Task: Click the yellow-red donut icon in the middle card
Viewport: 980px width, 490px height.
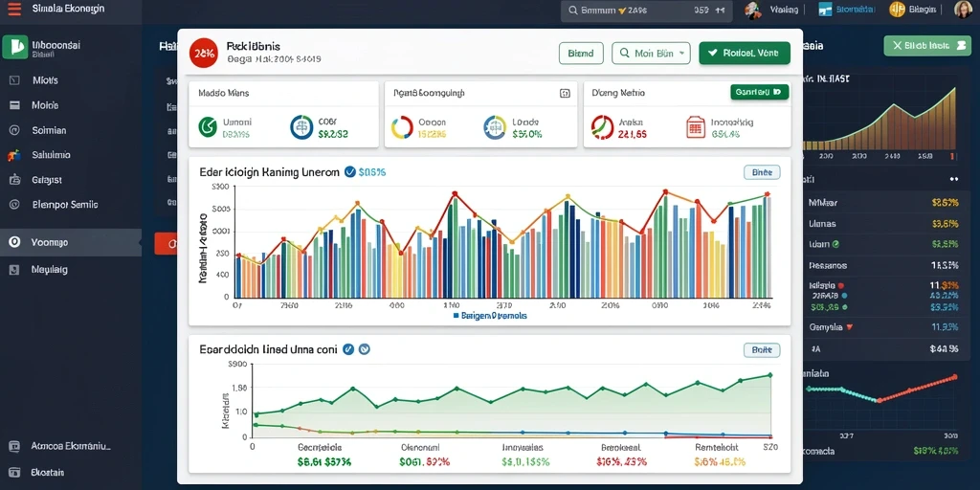Action: coord(402,127)
